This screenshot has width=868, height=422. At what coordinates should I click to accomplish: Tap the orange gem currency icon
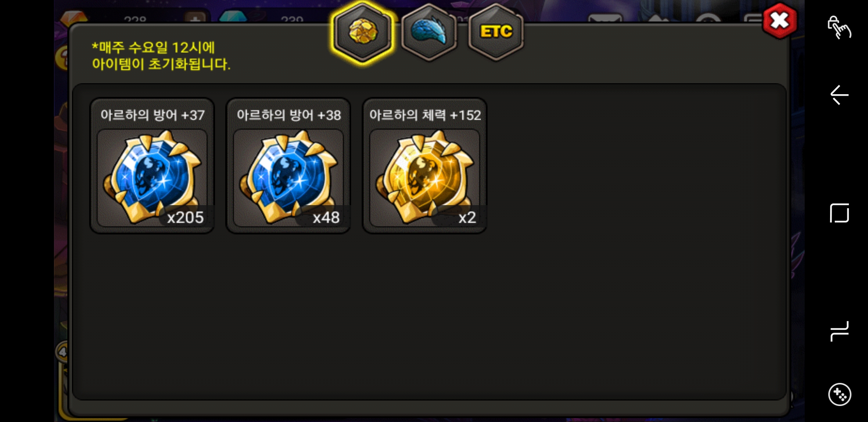pos(74,18)
